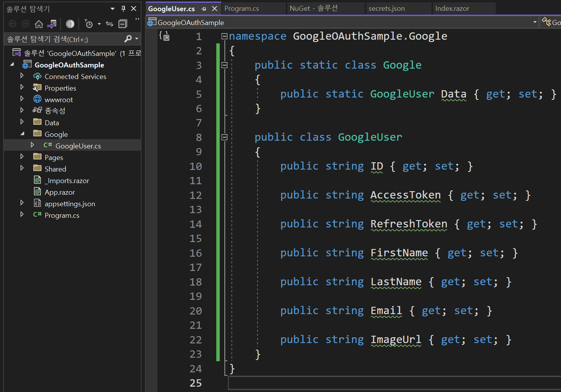Open the pending changes filter dropdown arrow

pos(99,24)
